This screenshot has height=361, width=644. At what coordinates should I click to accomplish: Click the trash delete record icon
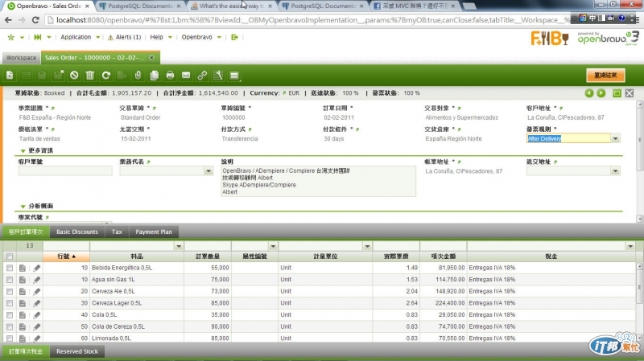pyautogui.click(x=90, y=76)
